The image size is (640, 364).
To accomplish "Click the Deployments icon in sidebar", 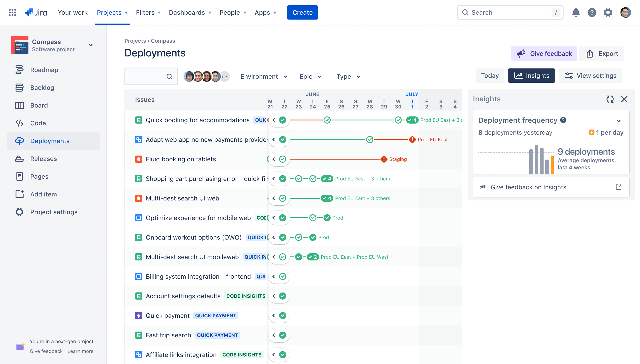I will point(19,141).
